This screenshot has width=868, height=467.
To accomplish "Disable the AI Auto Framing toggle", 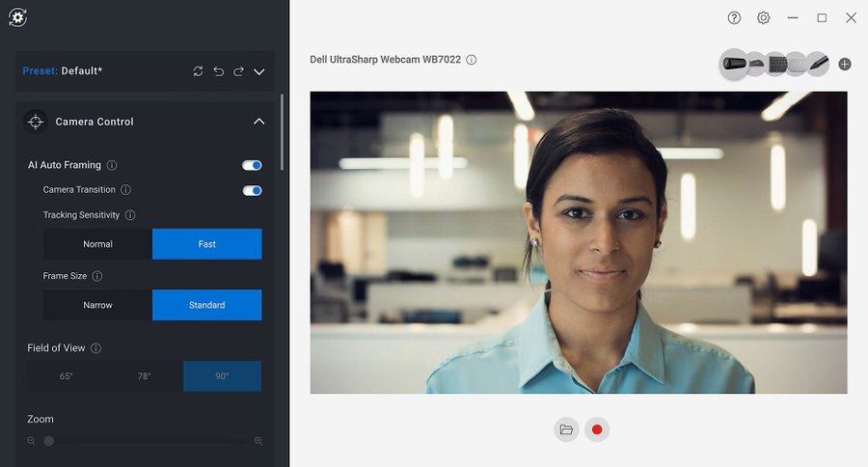I will click(252, 165).
